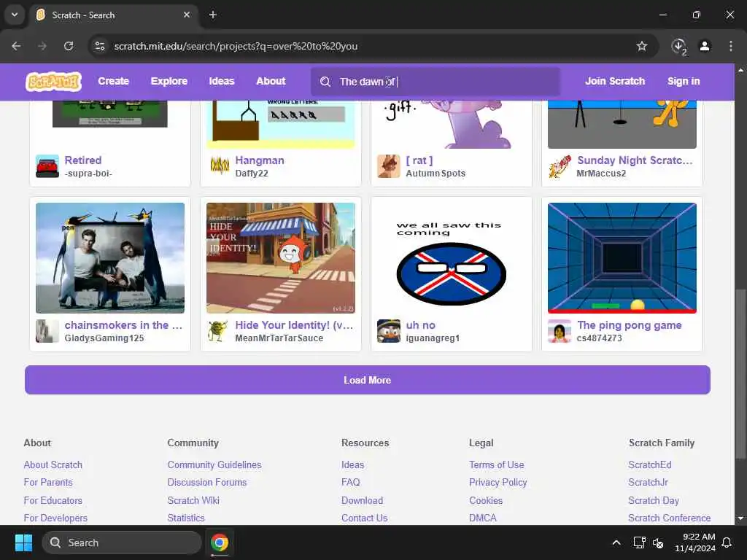
Task: Open Hide Your Identity! project title link
Action: (x=294, y=325)
